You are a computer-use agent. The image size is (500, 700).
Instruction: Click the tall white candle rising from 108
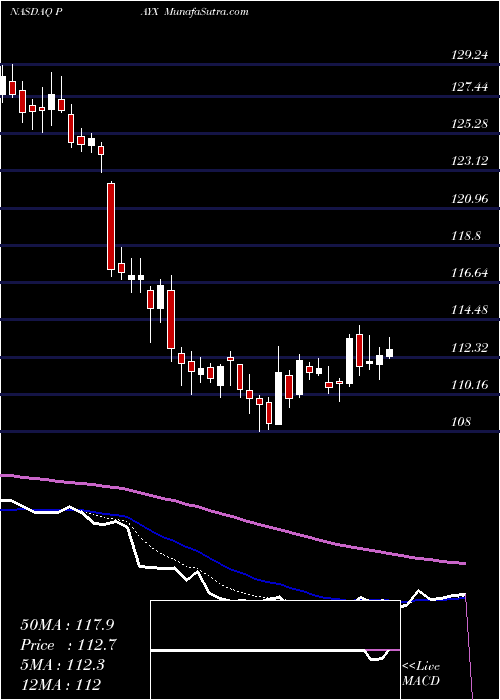click(278, 398)
